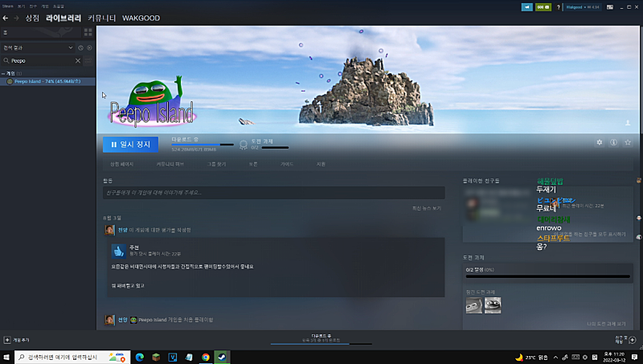Open the Wakgood account dropdown
643x364 pixels.
coord(582,7)
